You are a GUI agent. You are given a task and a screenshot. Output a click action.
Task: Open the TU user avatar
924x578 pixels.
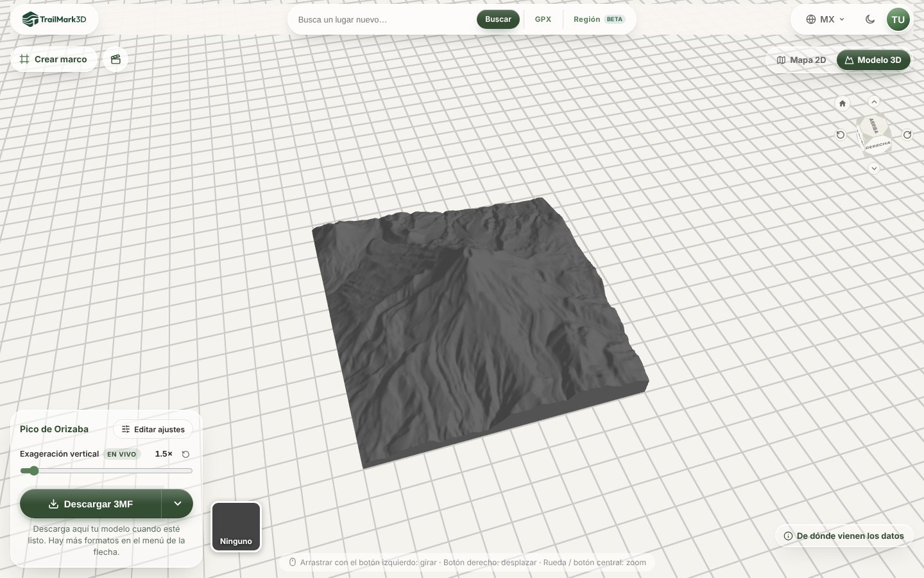pos(898,19)
